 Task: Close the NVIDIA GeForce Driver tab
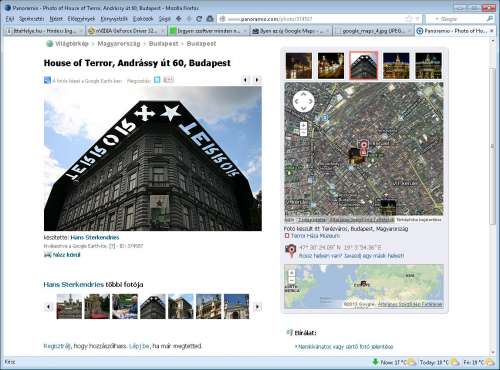[164, 31]
